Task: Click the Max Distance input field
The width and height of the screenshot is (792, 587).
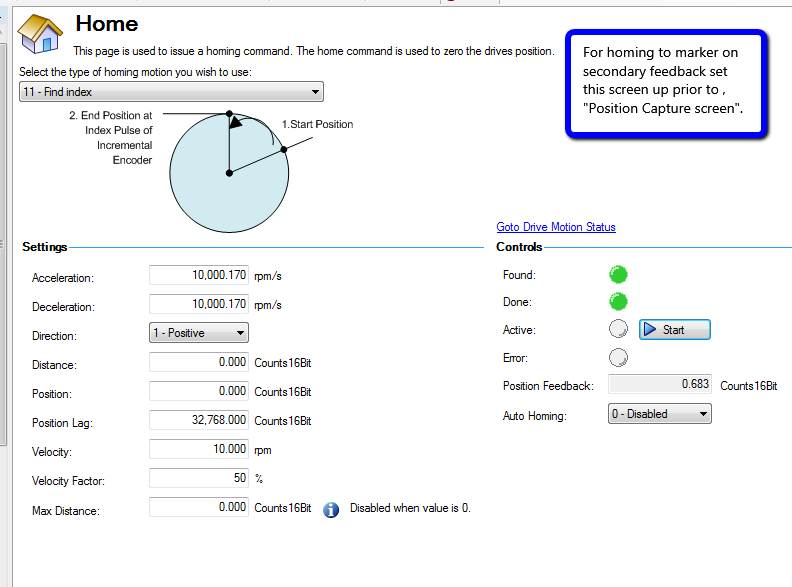Action: [199, 507]
